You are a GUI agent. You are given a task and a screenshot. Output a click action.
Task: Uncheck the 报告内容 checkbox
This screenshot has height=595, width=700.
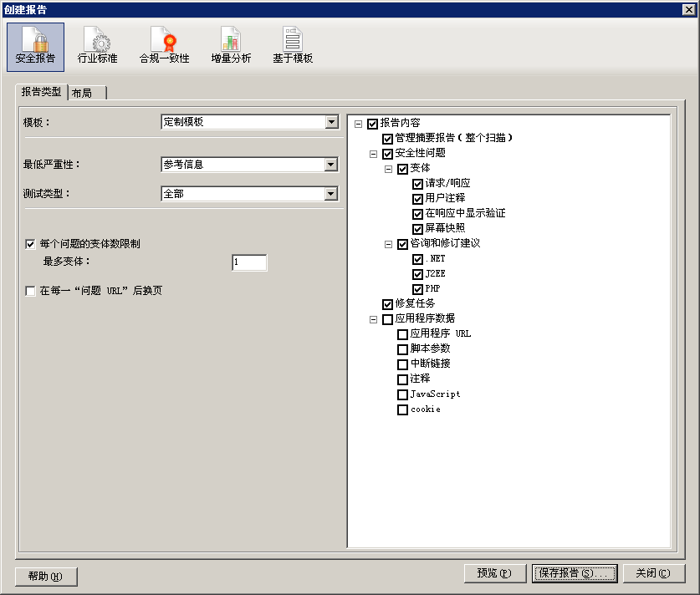coord(372,124)
